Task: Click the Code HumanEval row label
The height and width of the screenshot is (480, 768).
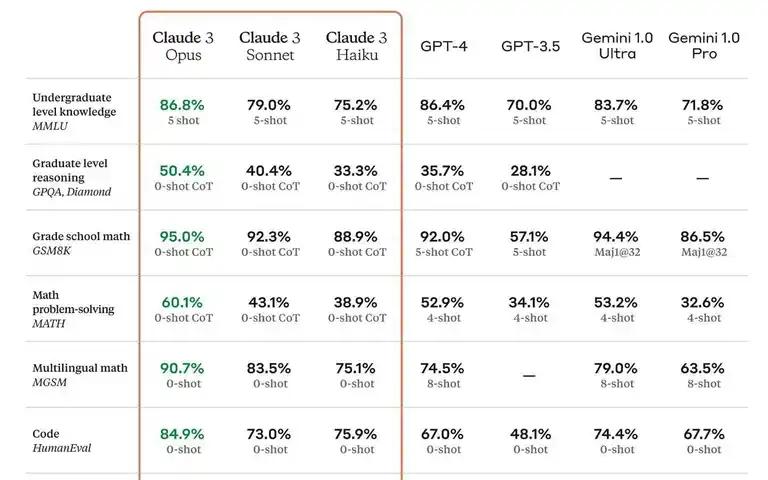Action: tap(62, 441)
